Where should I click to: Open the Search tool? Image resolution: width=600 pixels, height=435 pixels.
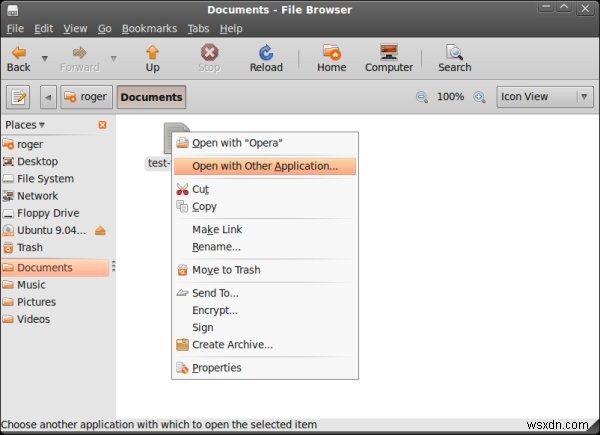455,59
